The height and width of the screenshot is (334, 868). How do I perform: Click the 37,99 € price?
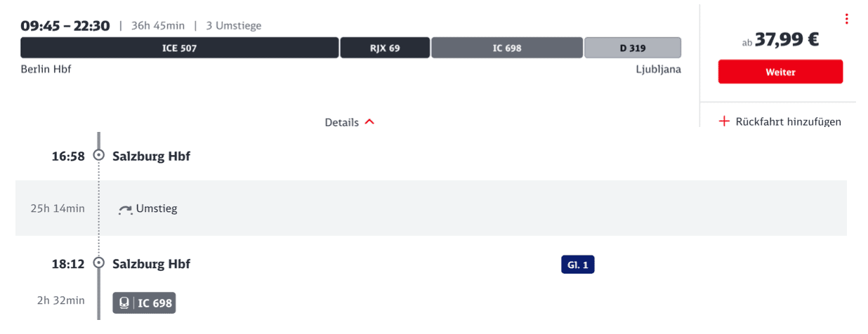787,41
